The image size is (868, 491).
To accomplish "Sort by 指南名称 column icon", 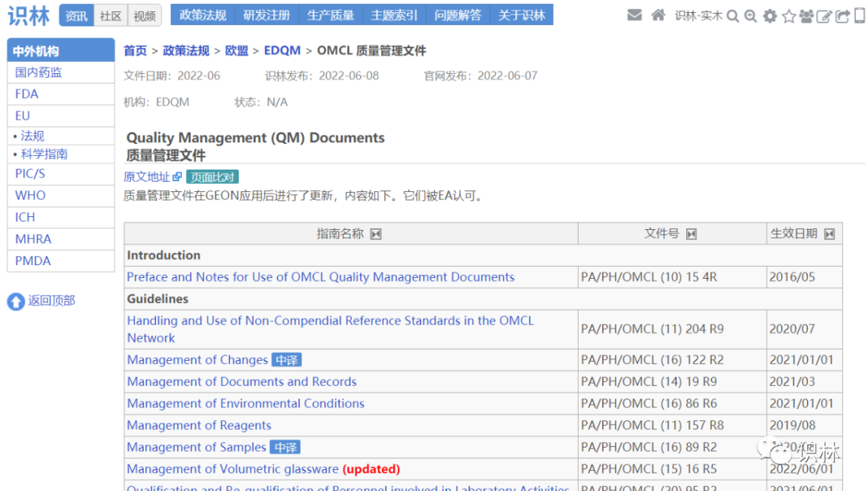I will click(376, 234).
